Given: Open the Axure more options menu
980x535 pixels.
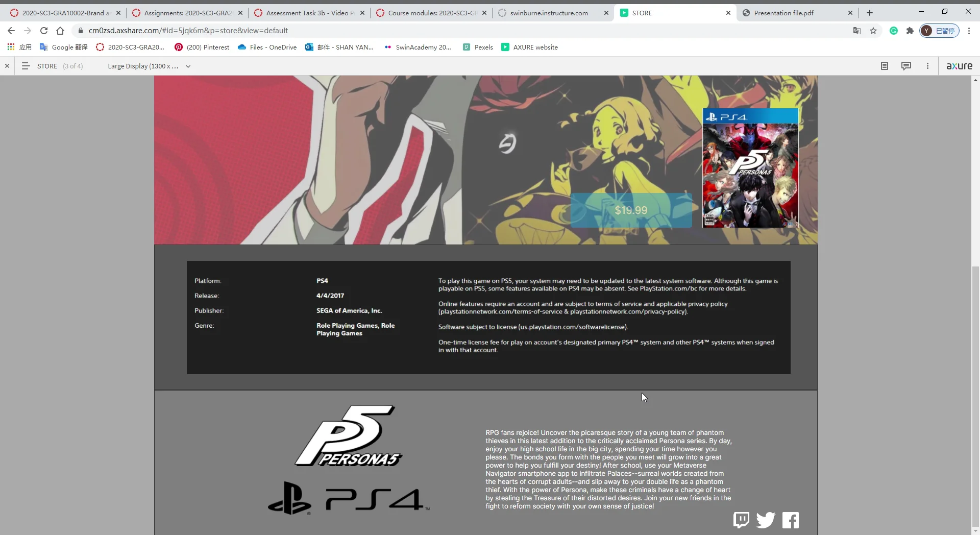Looking at the screenshot, I should (x=927, y=66).
